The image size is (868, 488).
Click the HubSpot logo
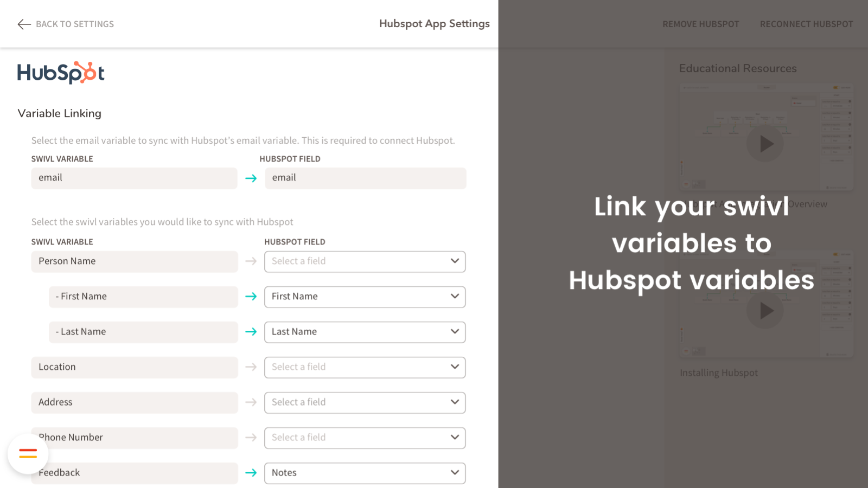61,73
